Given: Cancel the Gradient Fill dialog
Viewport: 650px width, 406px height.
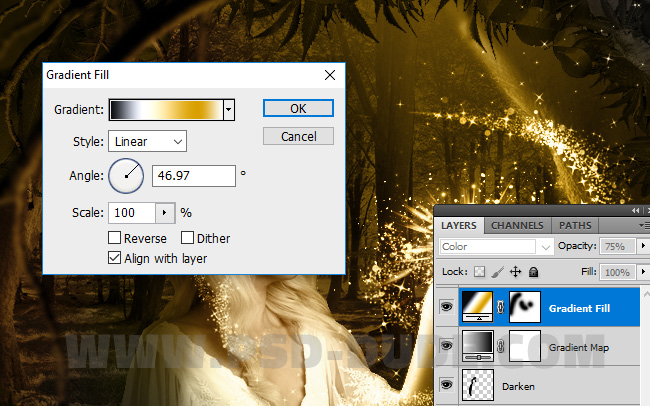Looking at the screenshot, I should coord(298,136).
